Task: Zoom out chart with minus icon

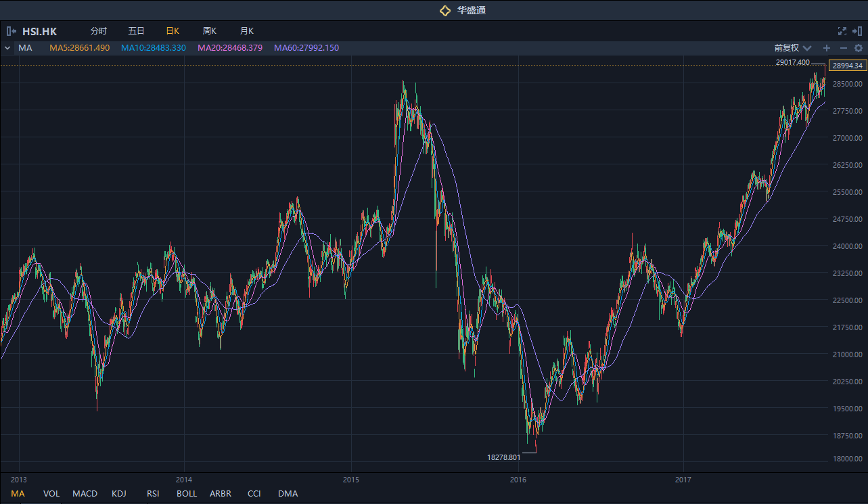Action: point(843,48)
